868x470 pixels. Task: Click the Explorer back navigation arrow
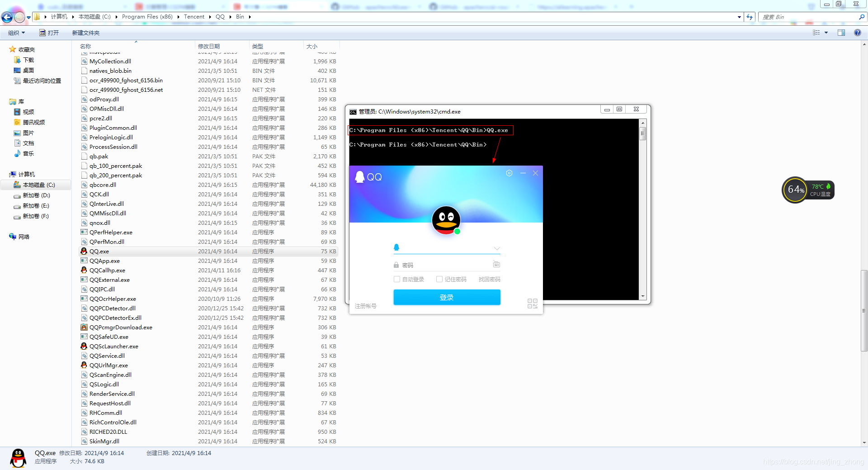7,17
